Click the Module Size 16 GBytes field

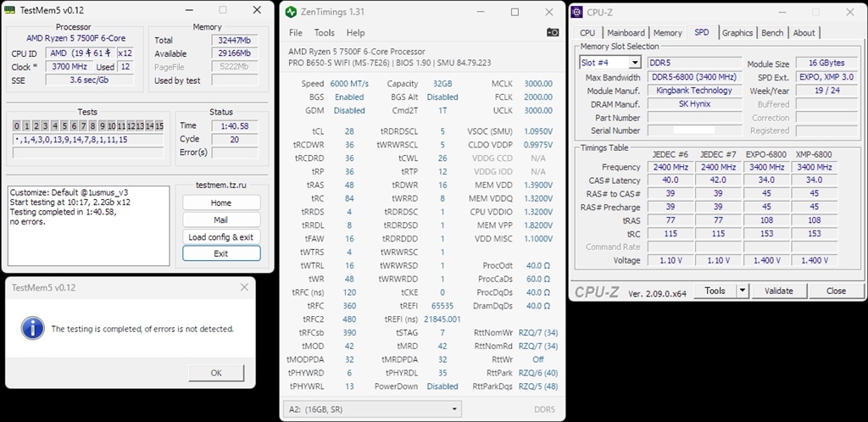(829, 63)
